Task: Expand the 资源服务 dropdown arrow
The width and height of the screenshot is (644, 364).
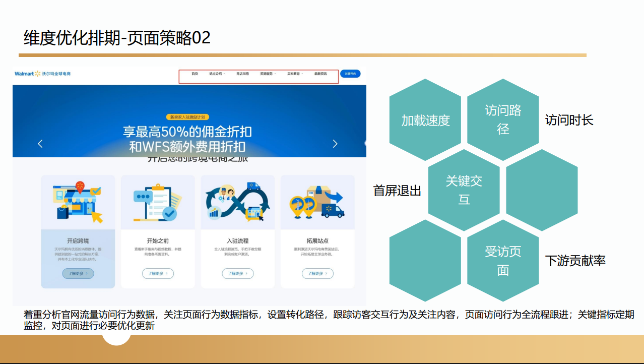Action: (x=275, y=74)
